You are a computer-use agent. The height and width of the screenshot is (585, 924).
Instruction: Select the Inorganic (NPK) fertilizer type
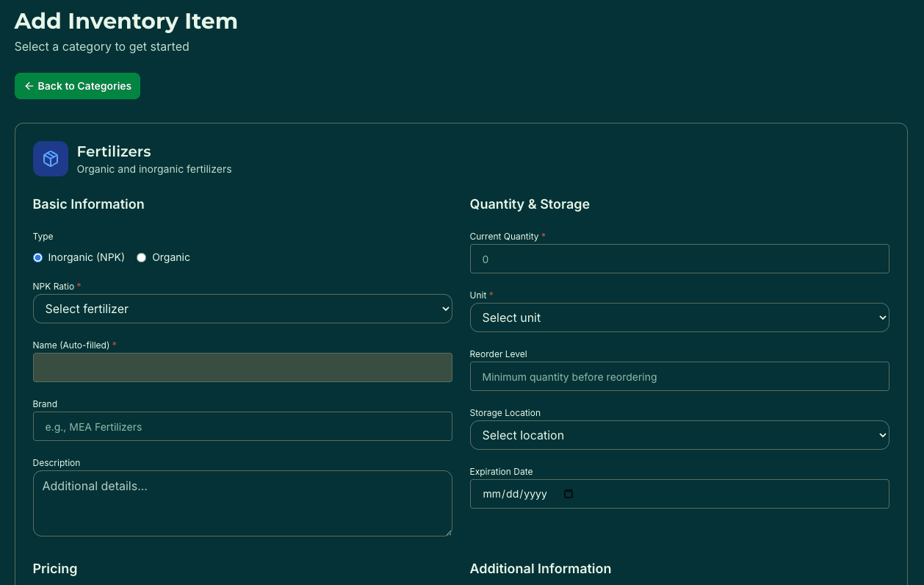[37, 257]
